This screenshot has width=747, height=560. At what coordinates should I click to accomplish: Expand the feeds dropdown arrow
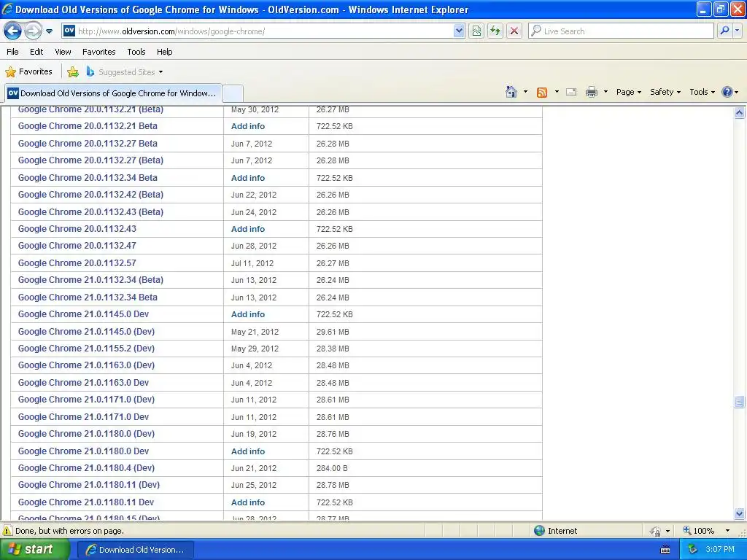click(557, 92)
